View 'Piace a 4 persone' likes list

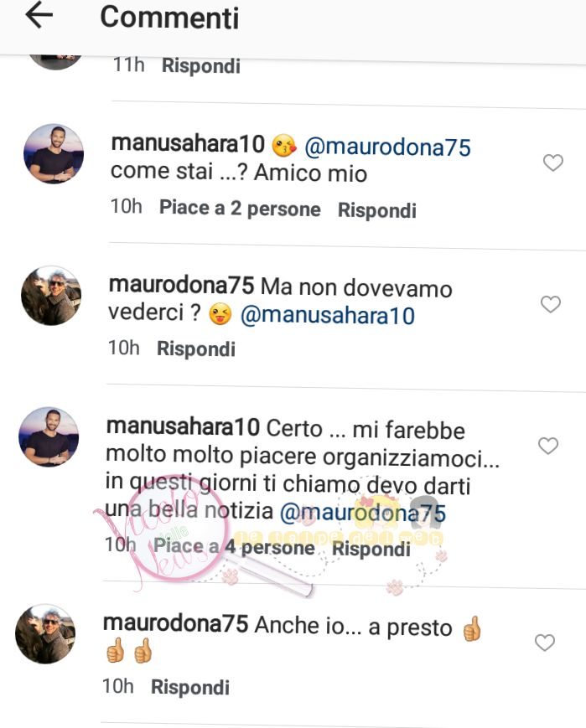[x=234, y=547]
